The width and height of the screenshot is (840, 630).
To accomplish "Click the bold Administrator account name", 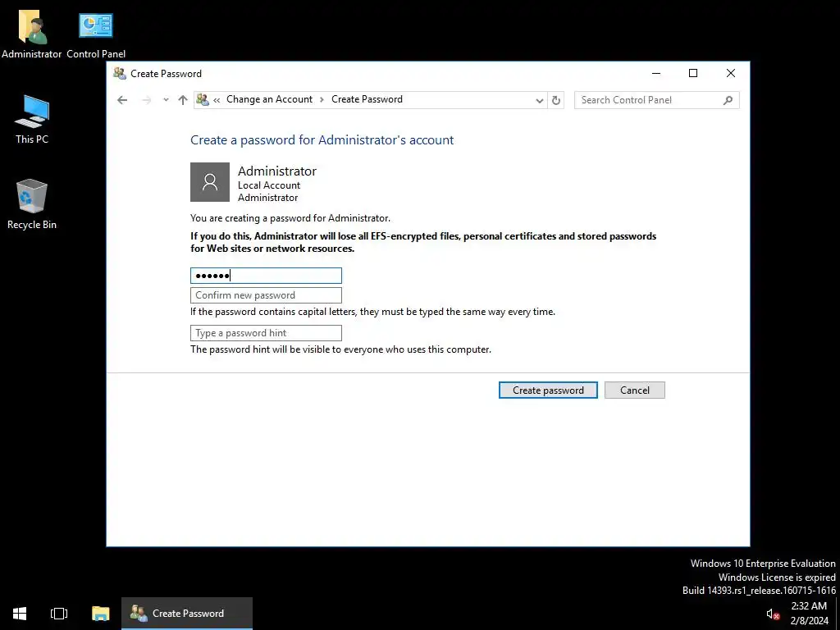I will [x=277, y=171].
